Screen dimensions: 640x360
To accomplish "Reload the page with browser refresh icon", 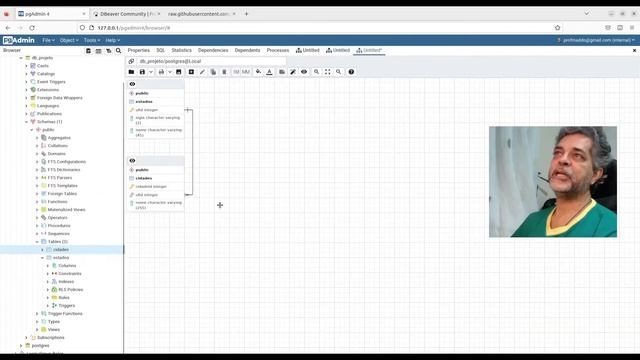I will coord(32,28).
